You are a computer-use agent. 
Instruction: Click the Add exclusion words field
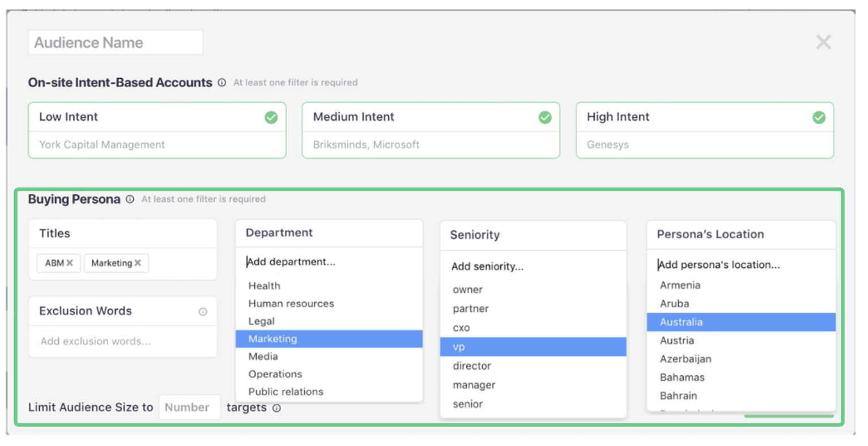122,341
